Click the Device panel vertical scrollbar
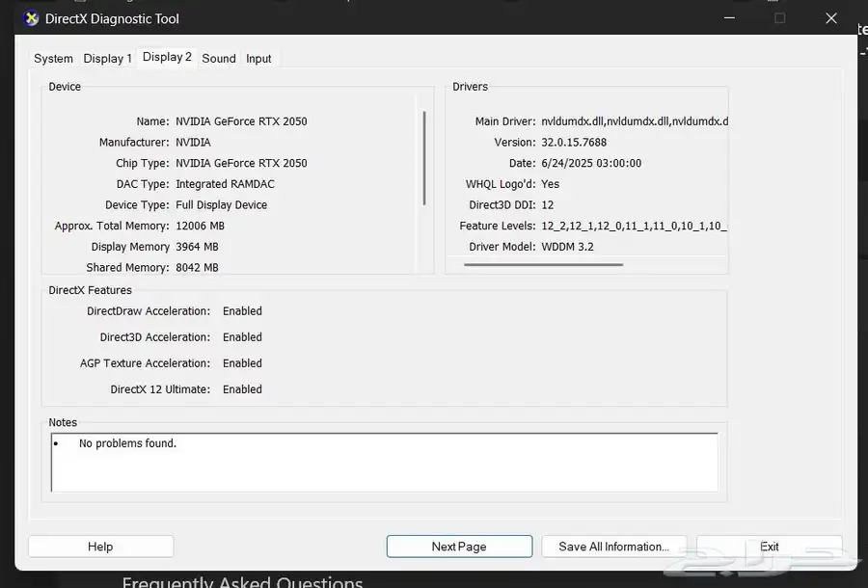Screen dimensions: 868x588 coord(424,158)
